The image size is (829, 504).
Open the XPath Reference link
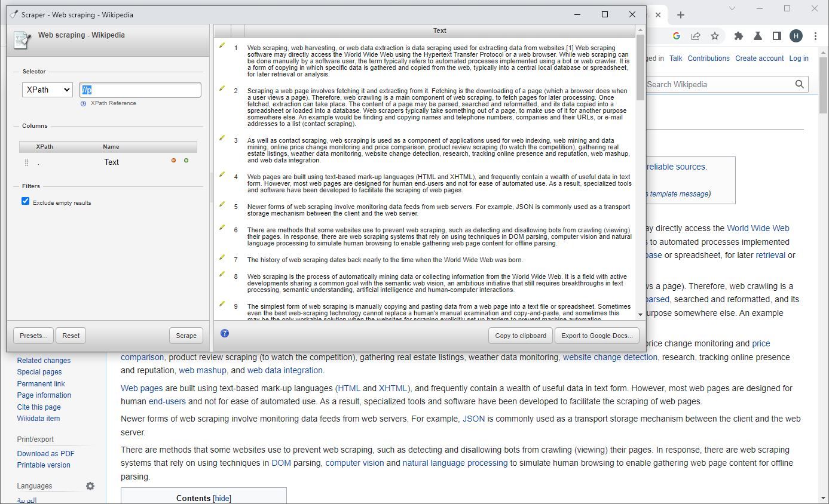pos(114,103)
